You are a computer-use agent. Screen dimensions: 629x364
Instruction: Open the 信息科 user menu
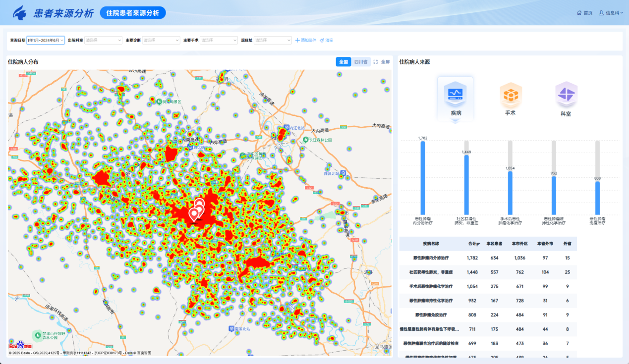612,13
